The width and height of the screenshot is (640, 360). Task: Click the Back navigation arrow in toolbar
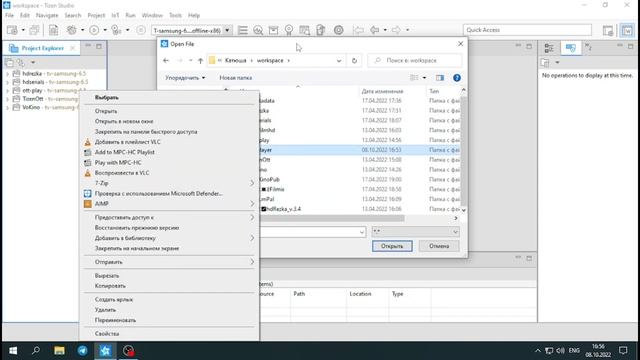tap(374, 30)
